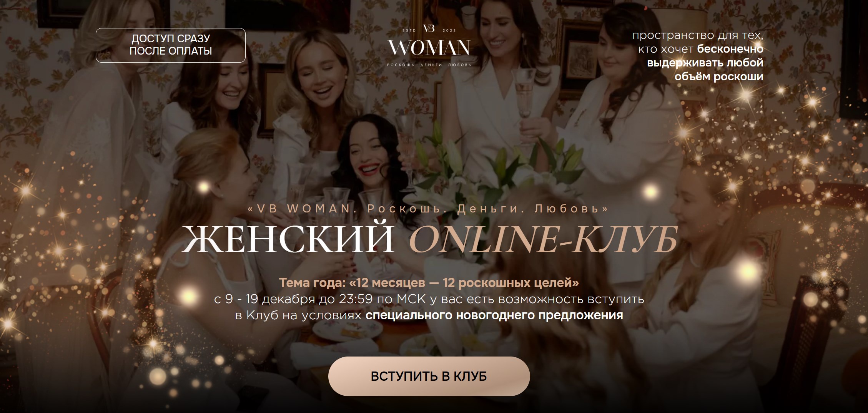Open the WOMAN logo wordmark

(x=429, y=48)
